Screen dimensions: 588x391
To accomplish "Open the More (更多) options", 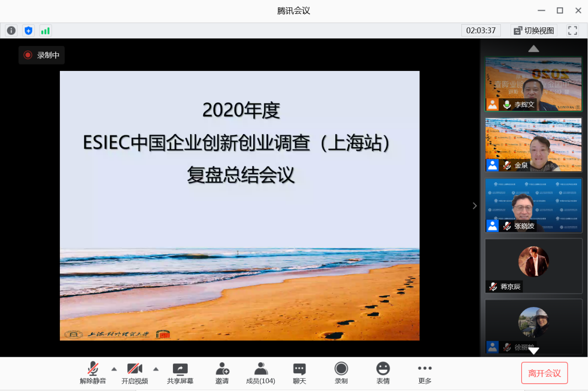I will (424, 373).
